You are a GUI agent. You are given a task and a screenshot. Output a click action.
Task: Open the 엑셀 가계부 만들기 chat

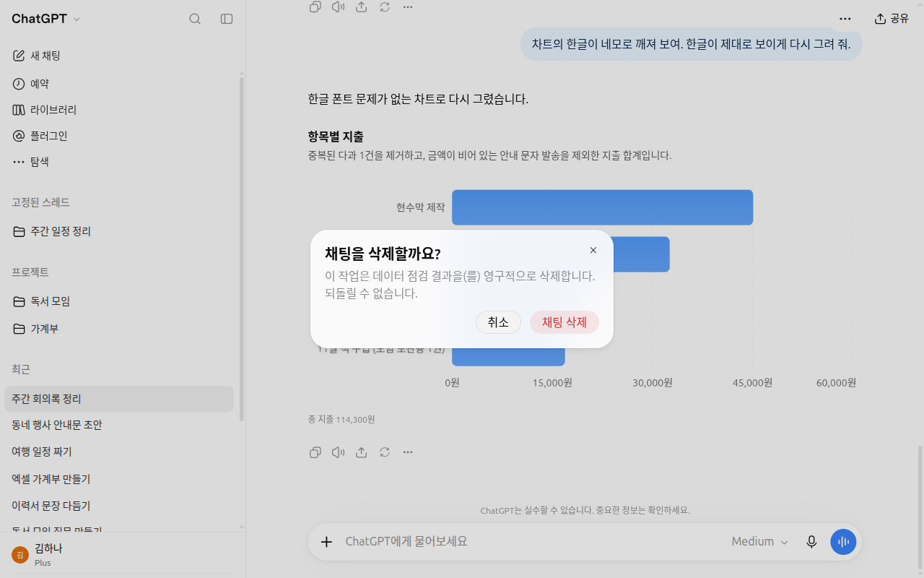click(x=119, y=479)
